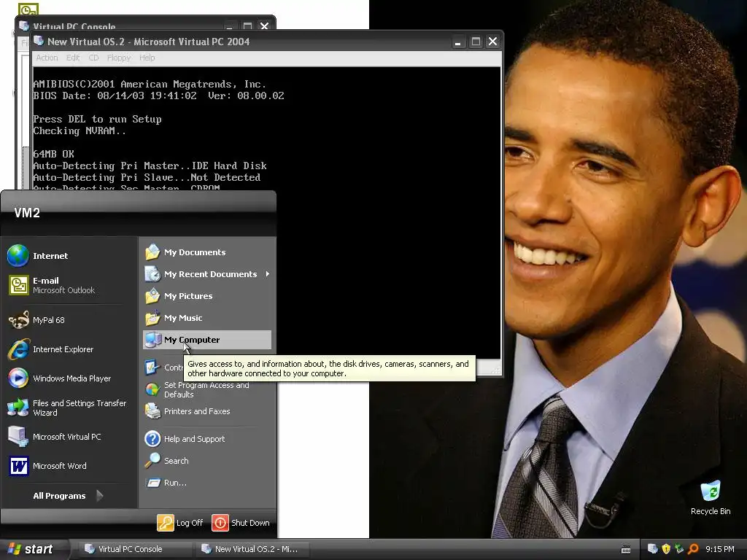747x560 pixels.
Task: Click the orange magnifier tray icon
Action: tap(693, 549)
